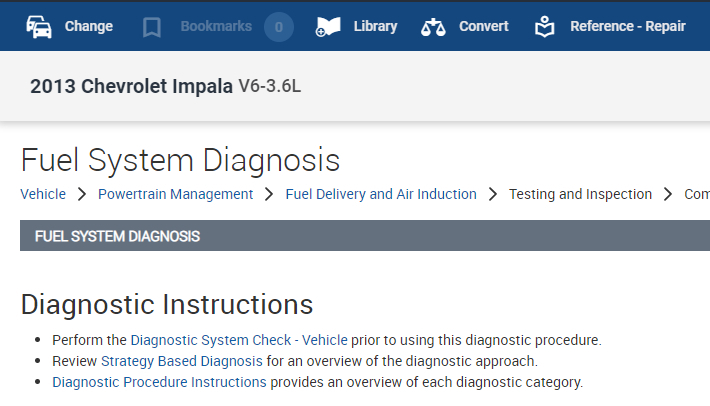Open the Diagnostic Procedure Instructions link
710x406 pixels.
(159, 382)
